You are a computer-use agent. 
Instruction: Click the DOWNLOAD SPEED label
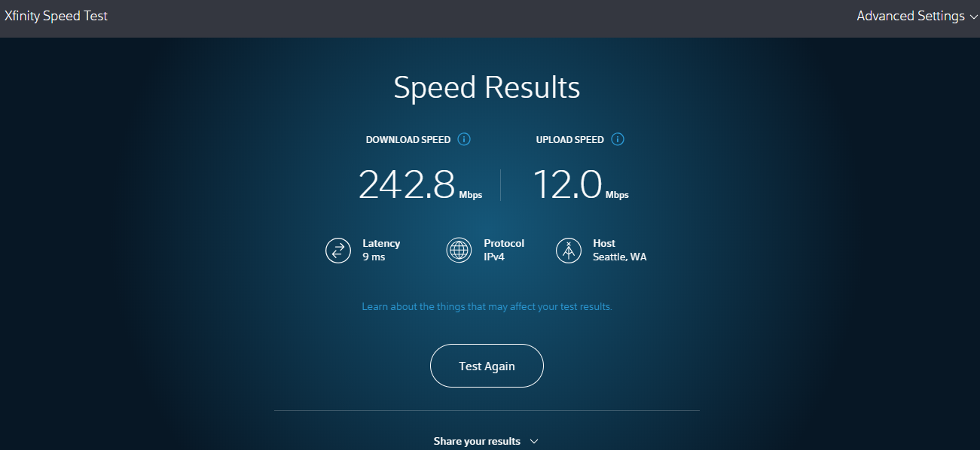[x=408, y=140]
